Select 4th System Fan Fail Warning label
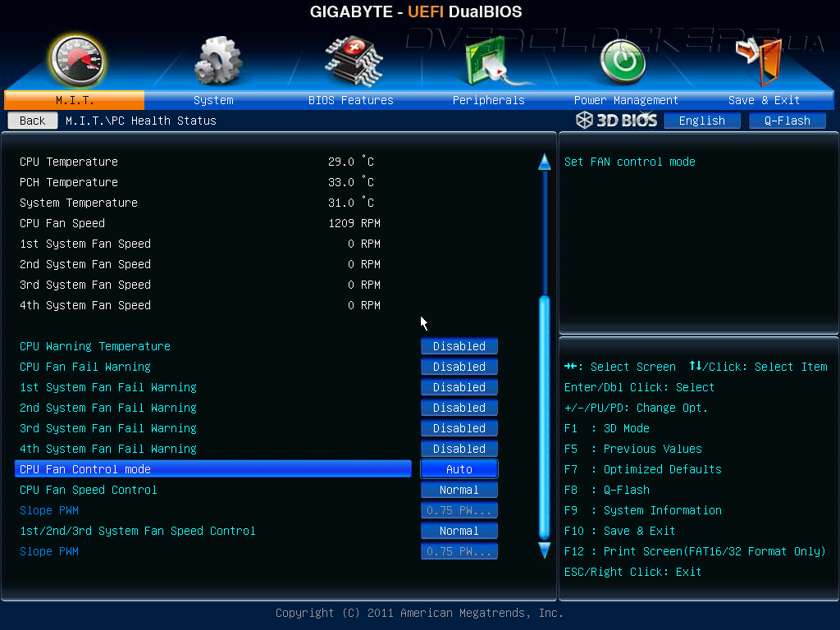The height and width of the screenshot is (630, 840). [108, 449]
